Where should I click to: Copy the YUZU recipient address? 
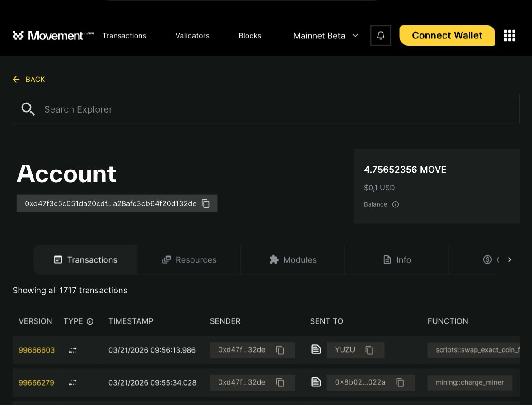pyautogui.click(x=369, y=350)
